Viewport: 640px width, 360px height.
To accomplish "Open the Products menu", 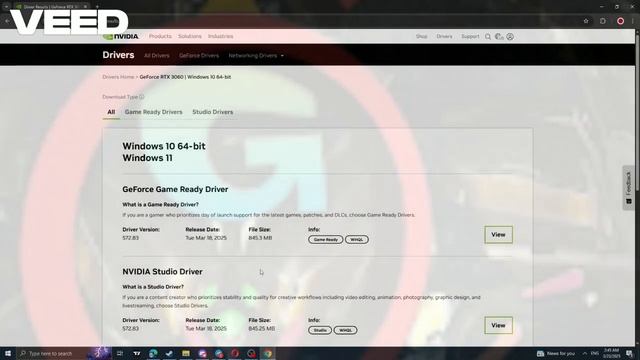I will (x=160, y=36).
